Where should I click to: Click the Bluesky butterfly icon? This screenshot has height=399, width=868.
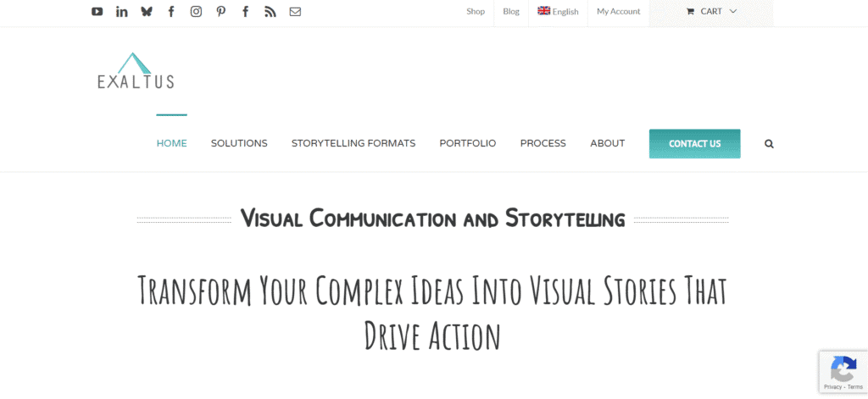tap(147, 12)
